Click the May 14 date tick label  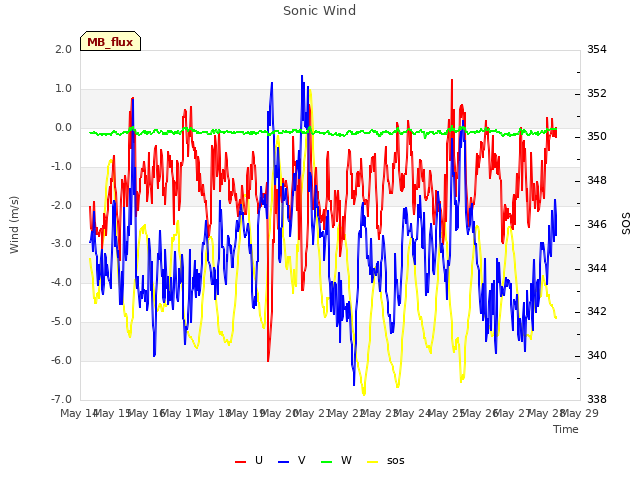pyautogui.click(x=79, y=413)
